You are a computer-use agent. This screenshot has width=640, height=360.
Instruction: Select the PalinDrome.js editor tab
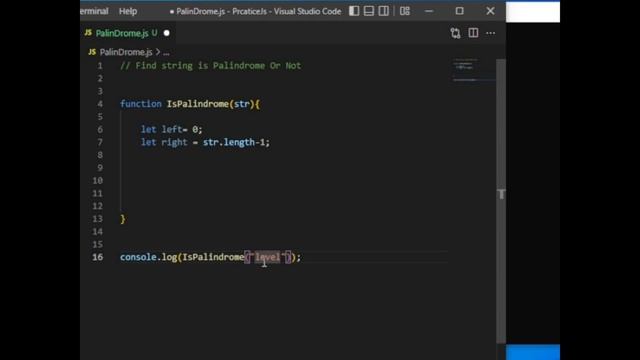pos(127,33)
